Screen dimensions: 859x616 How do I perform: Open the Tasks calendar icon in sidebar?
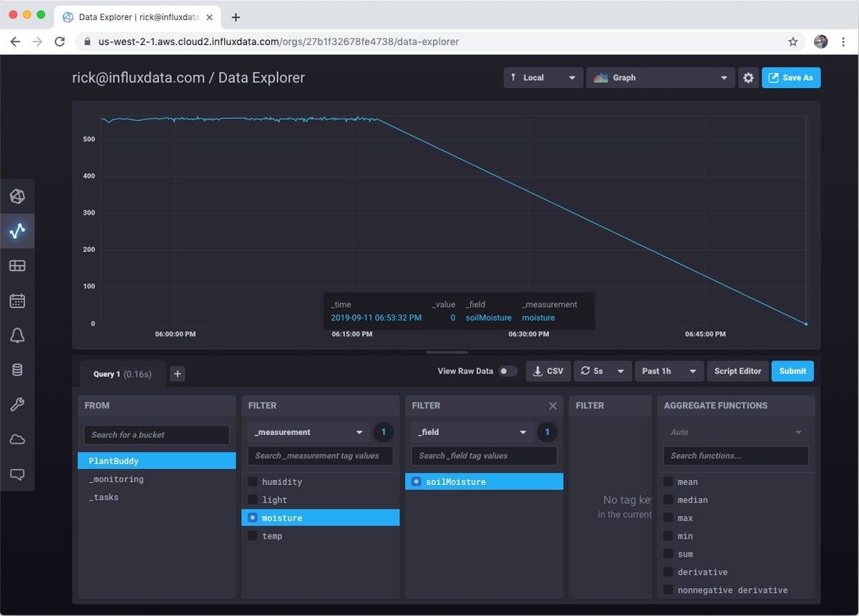click(18, 300)
